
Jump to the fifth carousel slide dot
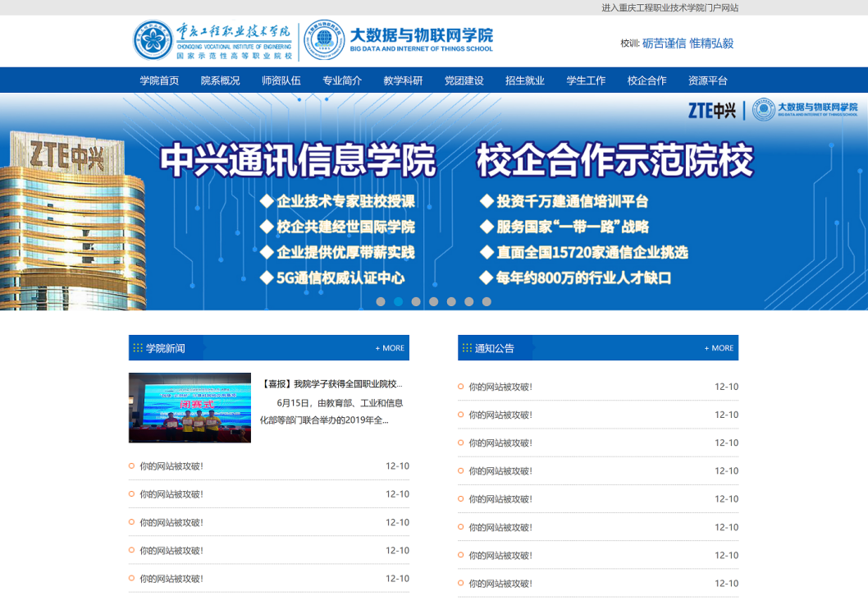(452, 301)
